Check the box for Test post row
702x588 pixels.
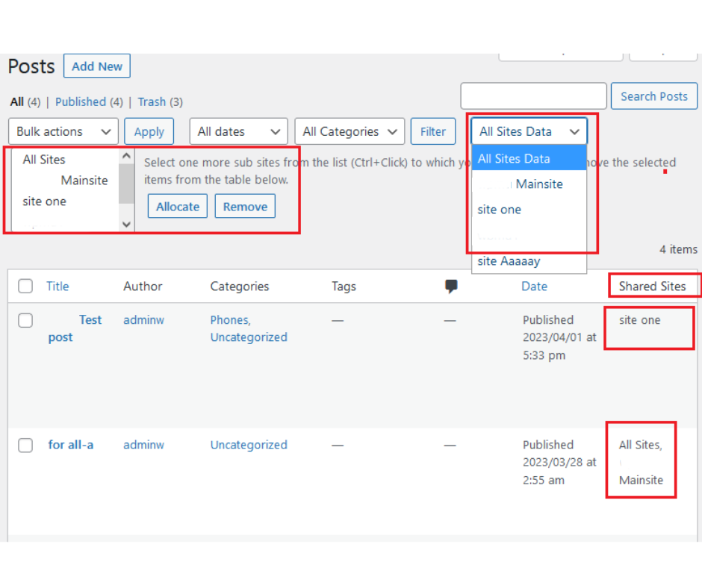[x=25, y=320]
